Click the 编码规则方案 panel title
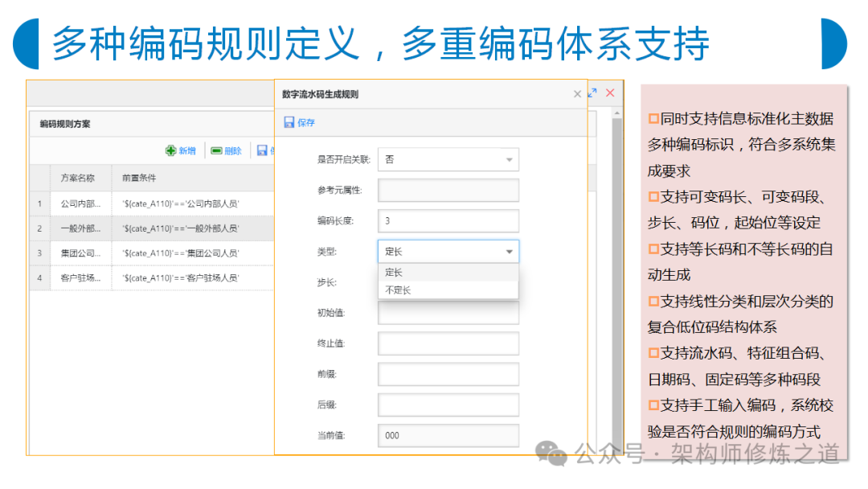This screenshot has height=489, width=868. [65, 124]
